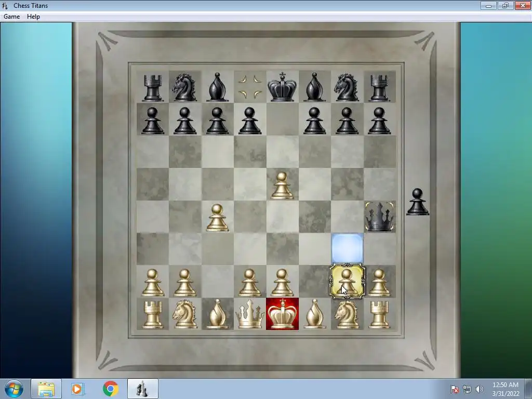The width and height of the screenshot is (532, 399).
Task: Select the white pawn on h2
Action: (379, 283)
